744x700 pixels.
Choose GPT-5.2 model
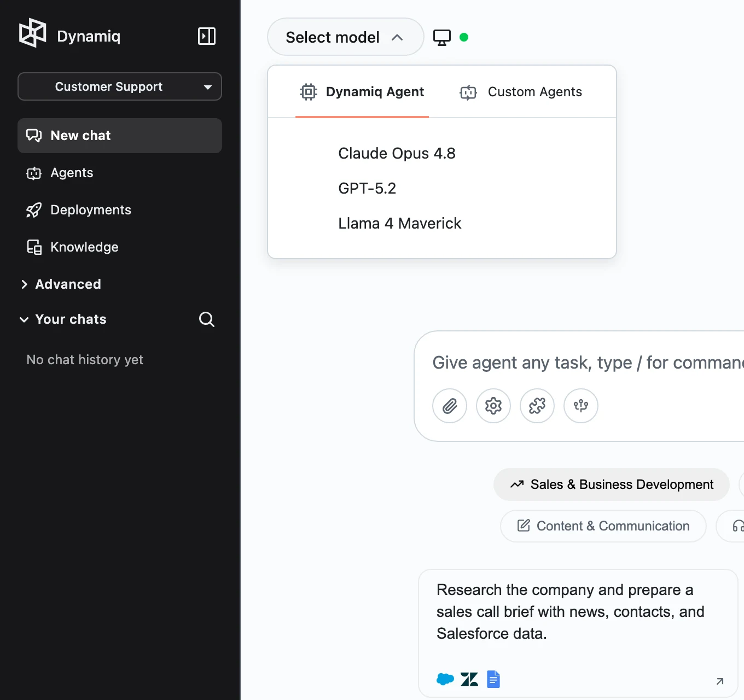coord(367,189)
